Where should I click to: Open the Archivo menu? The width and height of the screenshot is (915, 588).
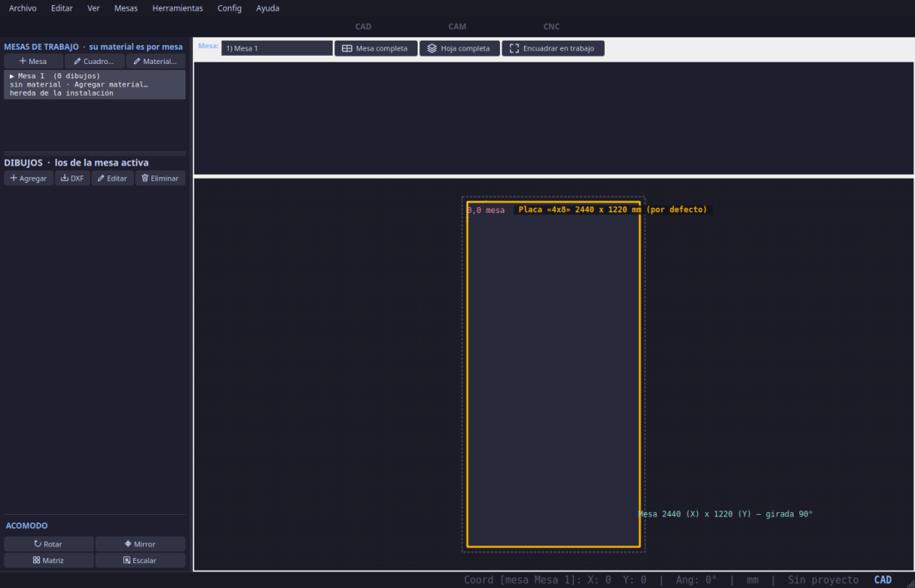[x=22, y=8]
